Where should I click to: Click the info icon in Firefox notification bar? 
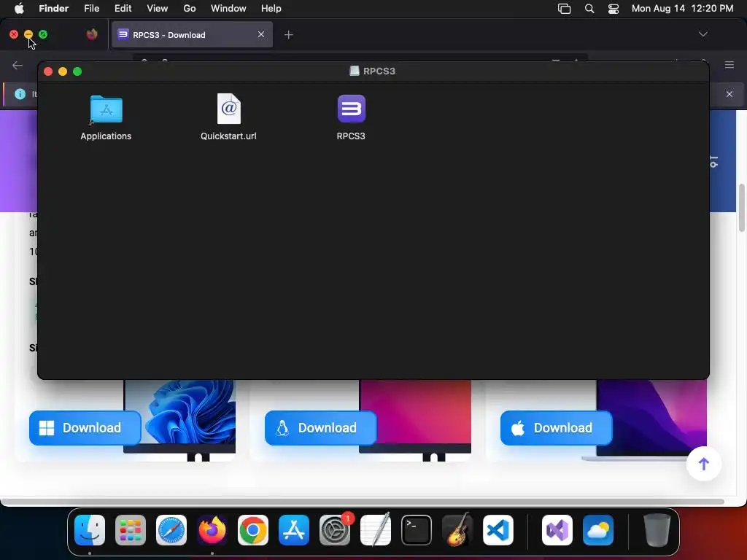click(x=20, y=94)
